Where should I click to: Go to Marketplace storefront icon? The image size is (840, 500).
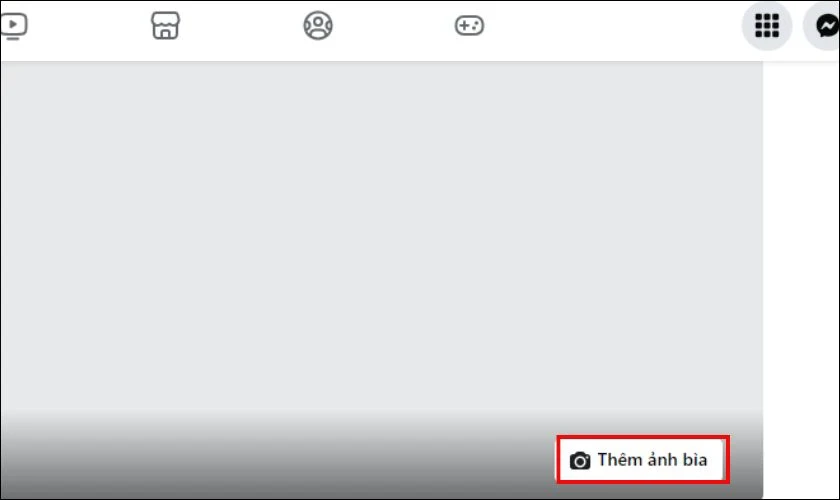point(166,25)
